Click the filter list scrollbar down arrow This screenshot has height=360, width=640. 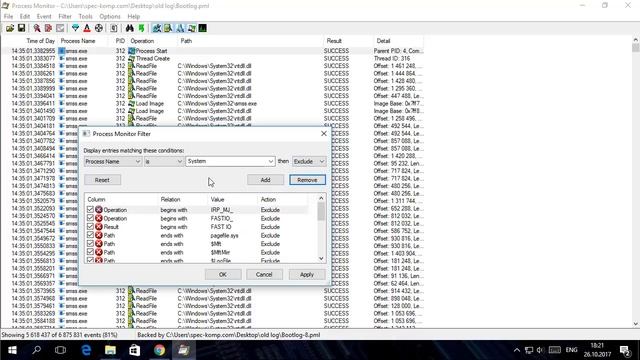pyautogui.click(x=321, y=258)
